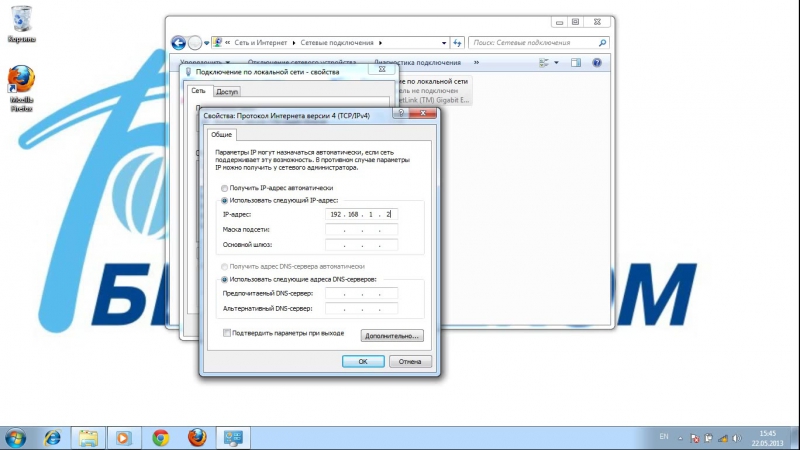Click the 'Маска подсети' input field
This screenshot has width=800, height=450.
point(361,230)
